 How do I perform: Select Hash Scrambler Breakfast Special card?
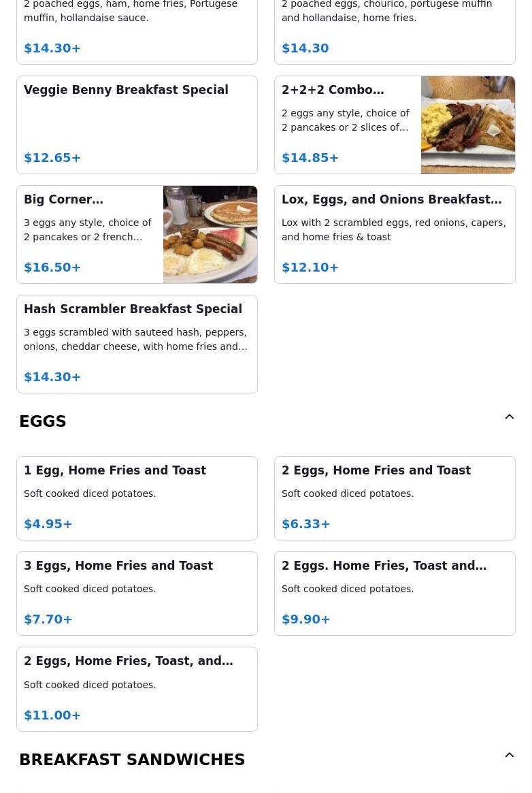coord(137,344)
